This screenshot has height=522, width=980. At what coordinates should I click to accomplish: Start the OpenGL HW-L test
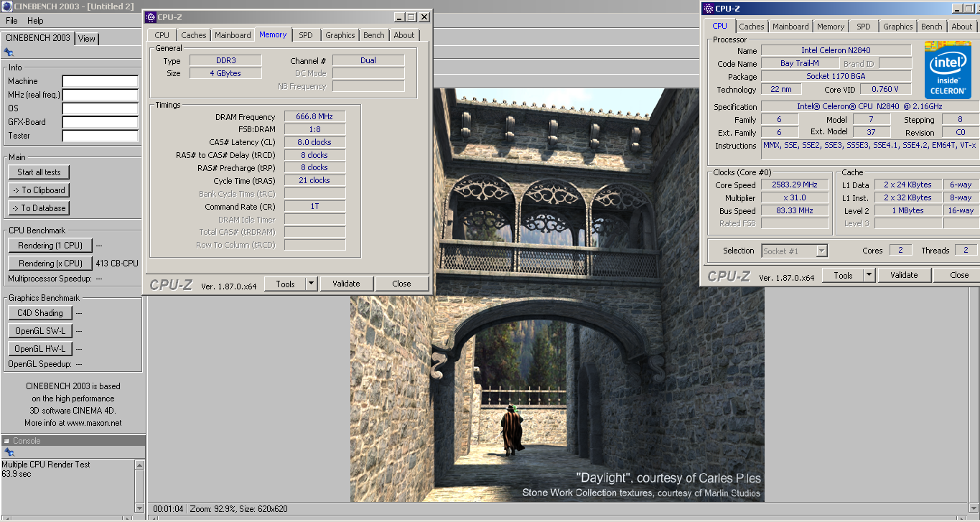pos(40,349)
